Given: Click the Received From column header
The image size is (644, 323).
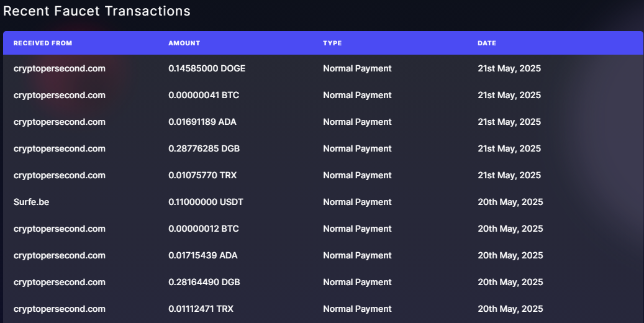Looking at the screenshot, I should click(43, 43).
